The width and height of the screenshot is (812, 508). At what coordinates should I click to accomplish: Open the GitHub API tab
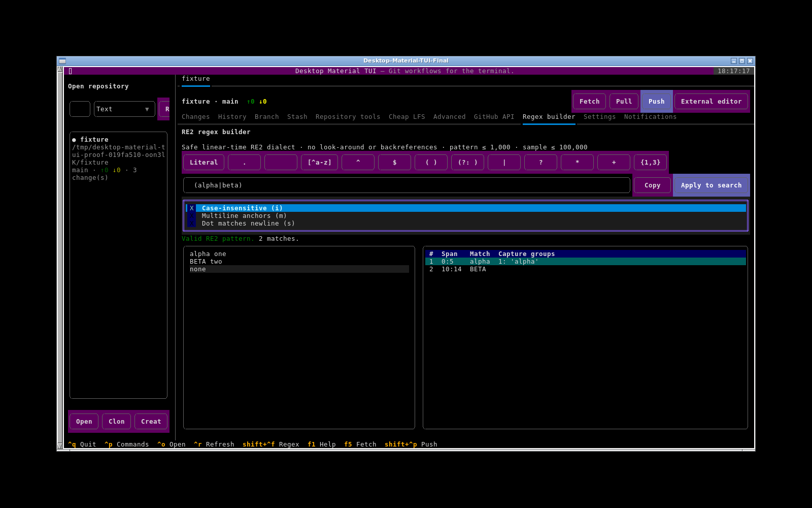tap(494, 117)
